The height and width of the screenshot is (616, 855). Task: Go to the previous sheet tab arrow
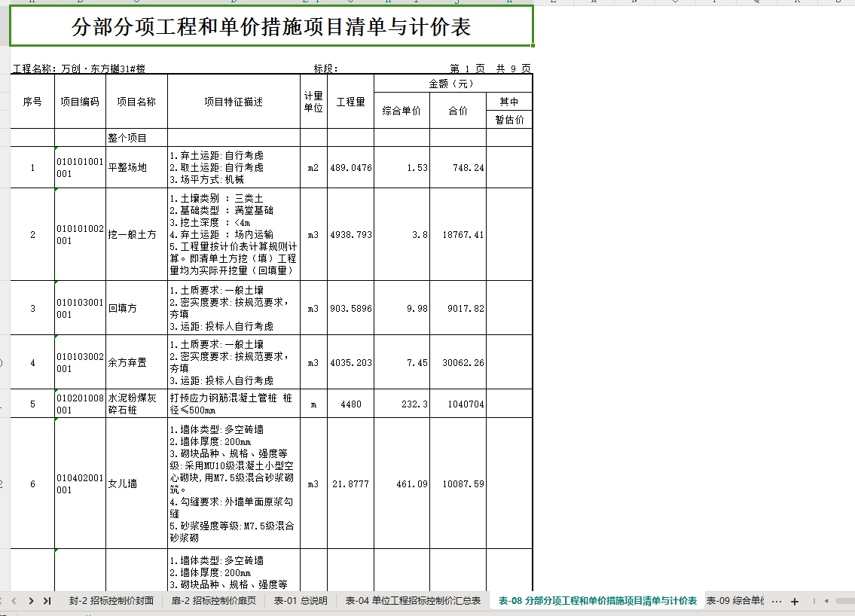coord(14,601)
